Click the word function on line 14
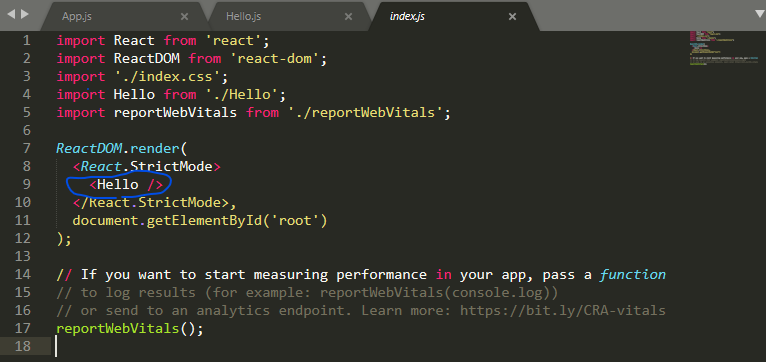Screen dimensions: 766x362 (633, 274)
